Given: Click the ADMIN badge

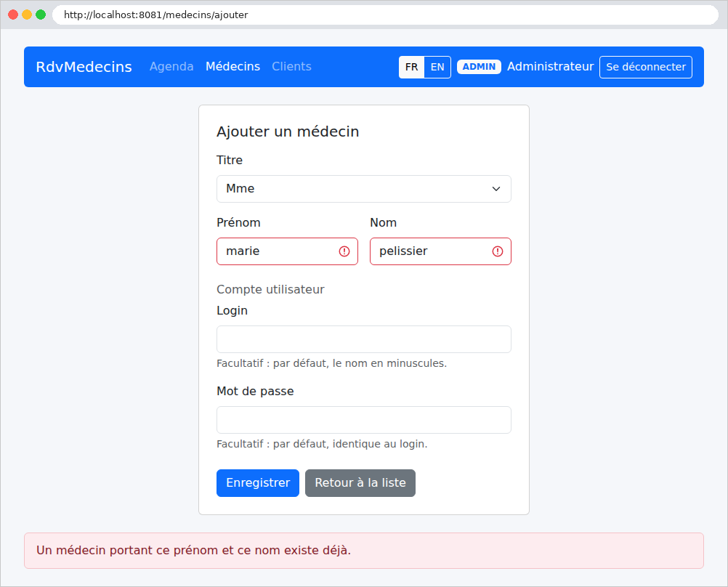Looking at the screenshot, I should click(479, 67).
